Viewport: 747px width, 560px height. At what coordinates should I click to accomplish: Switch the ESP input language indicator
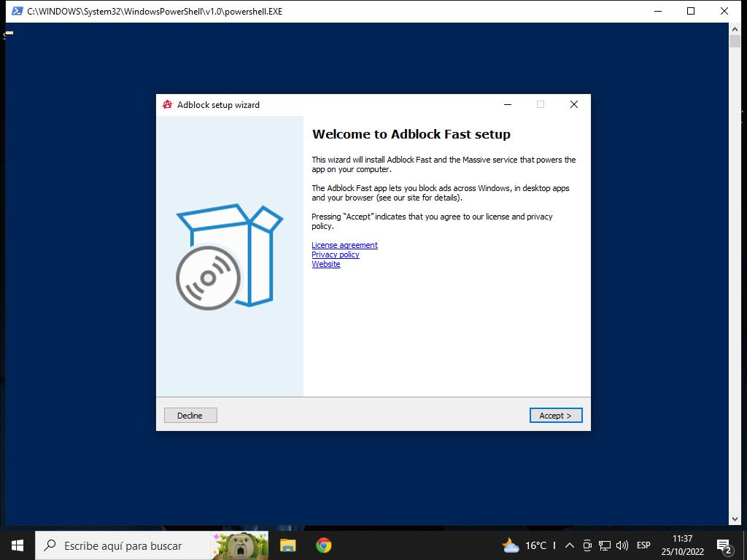click(x=643, y=545)
